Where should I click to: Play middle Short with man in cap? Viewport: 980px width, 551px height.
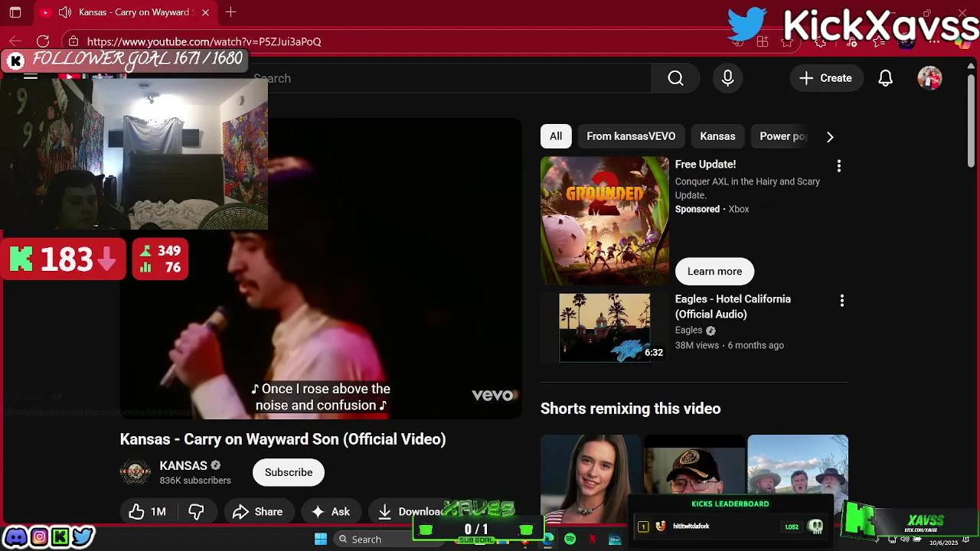pyautogui.click(x=694, y=467)
